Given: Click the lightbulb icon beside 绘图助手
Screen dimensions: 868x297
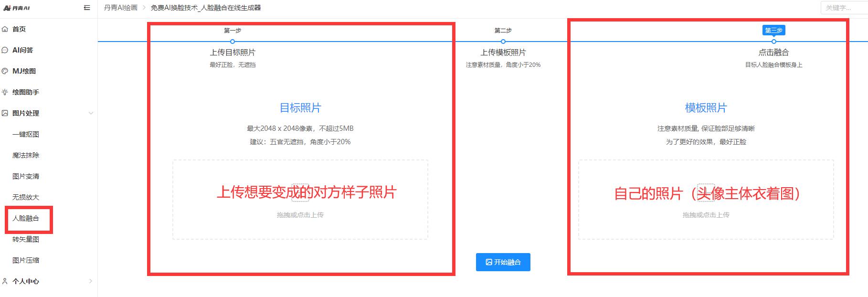Looking at the screenshot, I should [x=5, y=92].
